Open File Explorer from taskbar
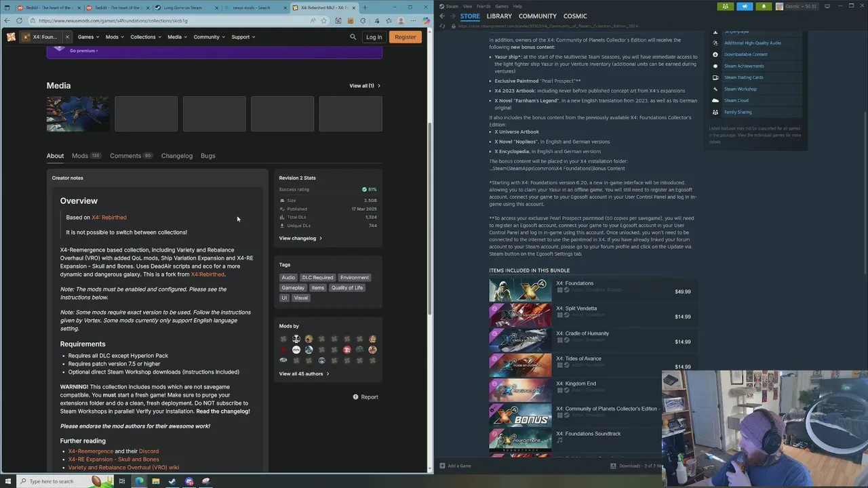Image resolution: width=868 pixels, height=488 pixels. tap(156, 481)
